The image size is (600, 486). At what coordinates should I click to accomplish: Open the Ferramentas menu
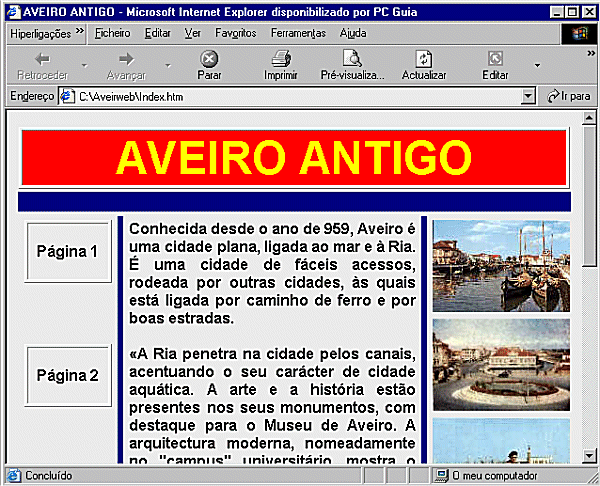298,33
